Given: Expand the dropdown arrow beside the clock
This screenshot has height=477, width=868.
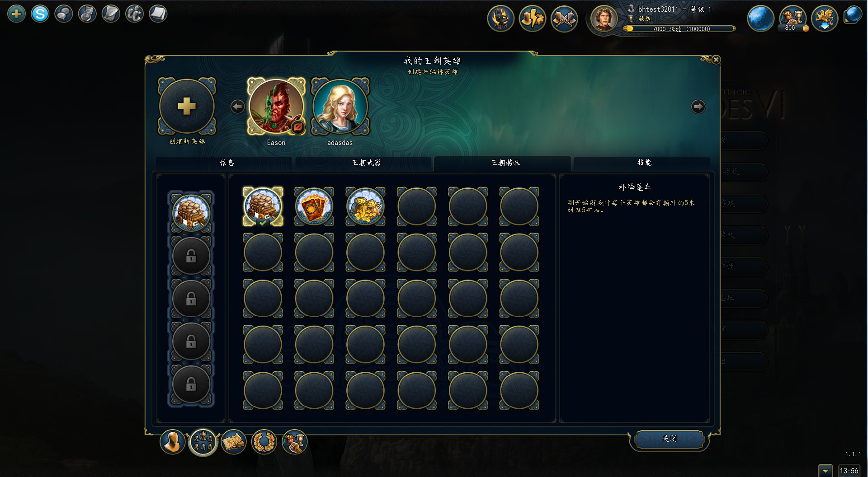Looking at the screenshot, I should (x=826, y=471).
